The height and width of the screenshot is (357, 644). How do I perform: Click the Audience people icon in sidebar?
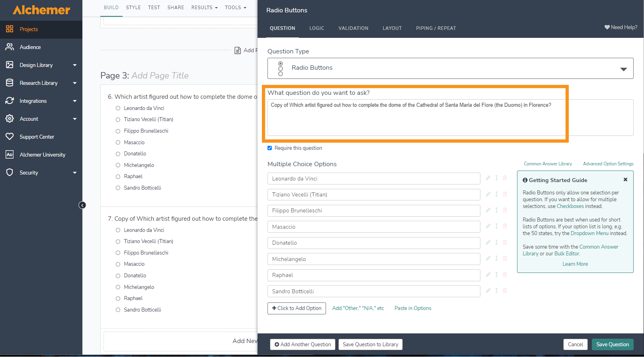point(10,47)
